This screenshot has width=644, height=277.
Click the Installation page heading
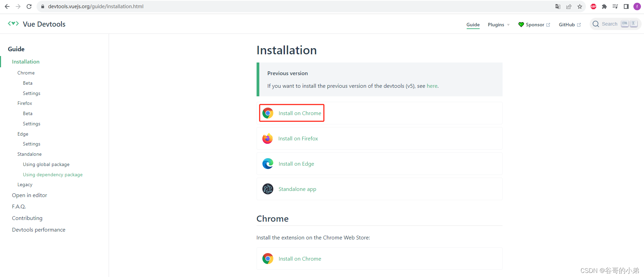[x=287, y=50]
